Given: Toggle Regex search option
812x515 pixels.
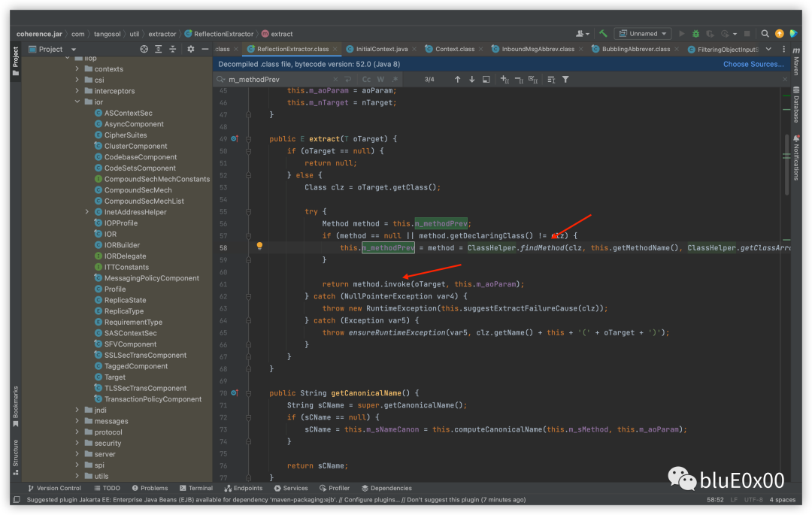Looking at the screenshot, I should tap(395, 79).
